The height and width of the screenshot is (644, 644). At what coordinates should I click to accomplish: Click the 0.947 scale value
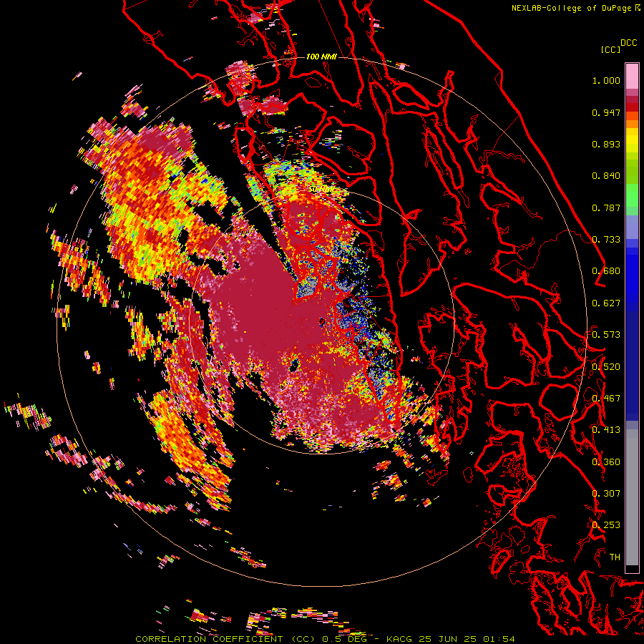pos(606,112)
